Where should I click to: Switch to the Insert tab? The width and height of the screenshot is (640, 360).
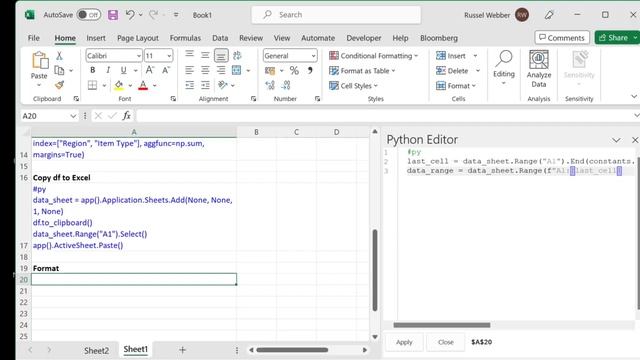point(96,38)
